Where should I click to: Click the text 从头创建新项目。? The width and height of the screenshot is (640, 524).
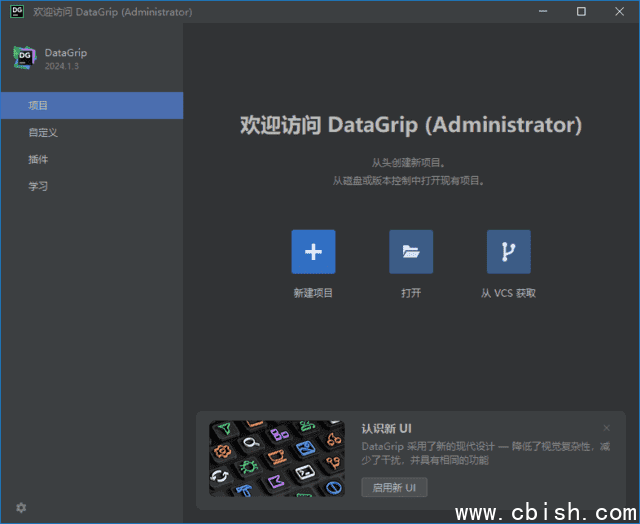pos(409,163)
